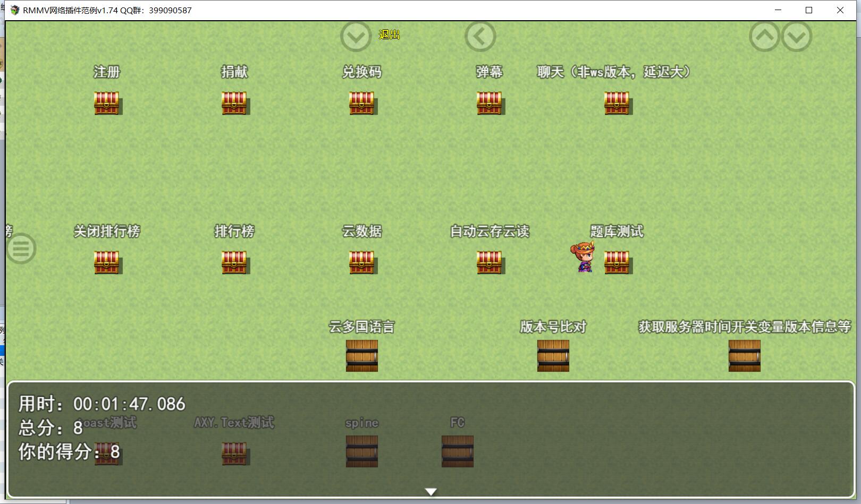Image resolution: width=861 pixels, height=504 pixels.
Task: Click the chest under 自动云存云读
Action: coord(489,262)
